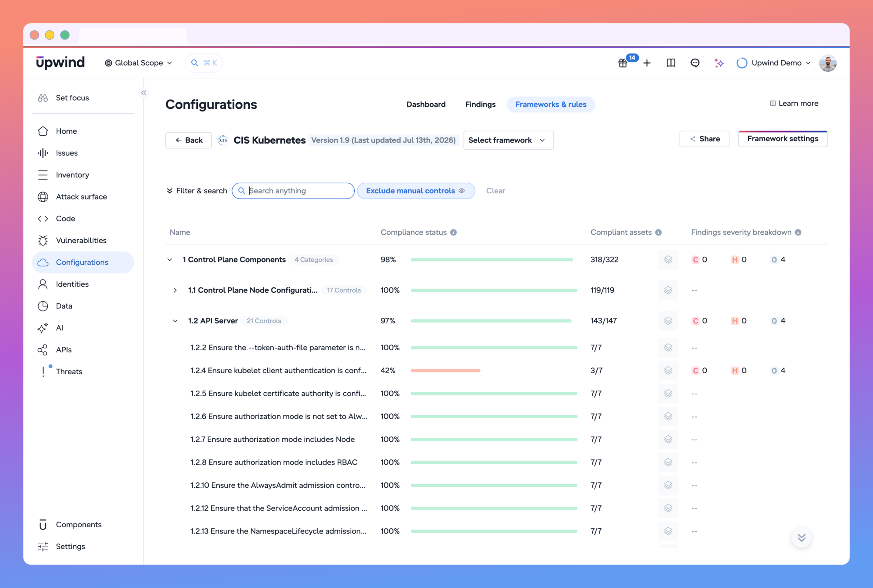Expand 1.1 Control Plane Node Configuration row
Screen dimensions: 873x588
(x=175, y=290)
